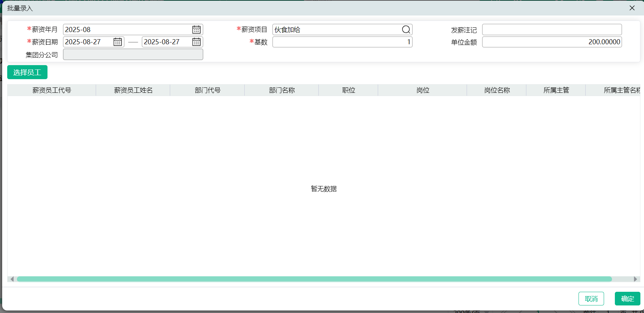Click the 薪资项目 search magnifier icon
Screen dimensions: 644x313
coord(406,30)
